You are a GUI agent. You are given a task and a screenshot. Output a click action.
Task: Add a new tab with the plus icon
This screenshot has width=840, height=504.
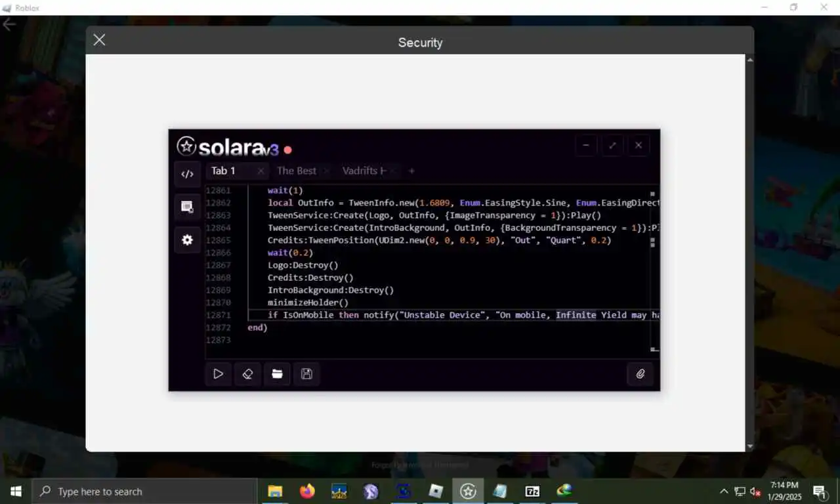click(x=411, y=171)
